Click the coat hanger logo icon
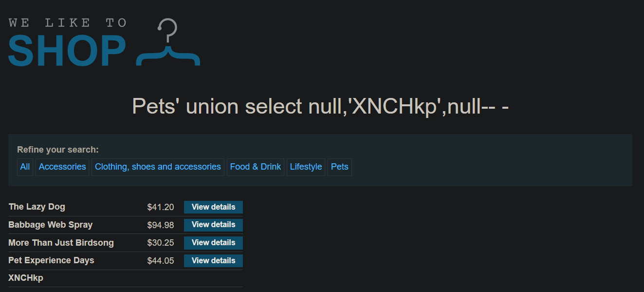The width and height of the screenshot is (644, 292). (x=168, y=42)
